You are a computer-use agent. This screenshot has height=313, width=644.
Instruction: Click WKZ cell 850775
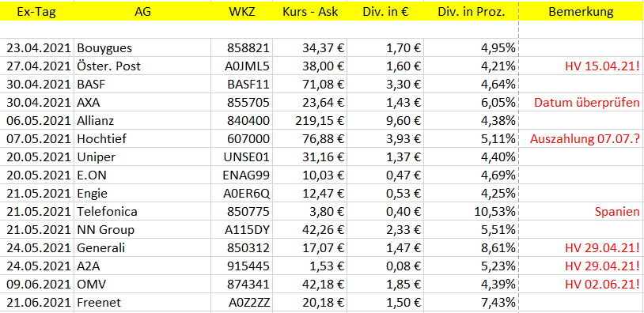click(x=242, y=211)
